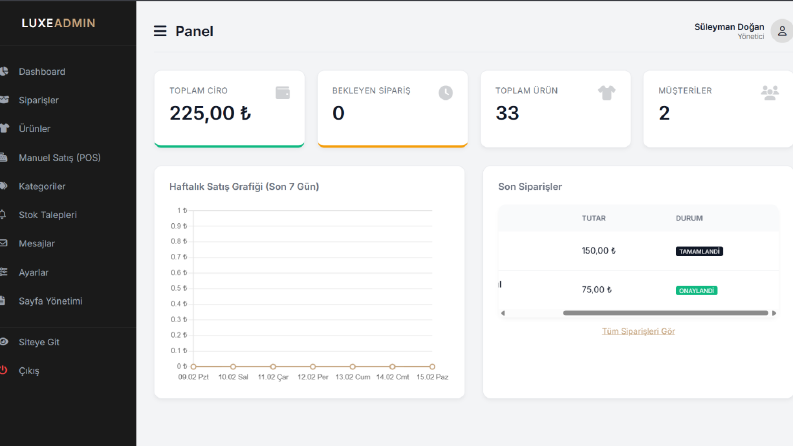The height and width of the screenshot is (446, 793).
Task: Click the Kategoriler tags icon
Action: point(4,186)
